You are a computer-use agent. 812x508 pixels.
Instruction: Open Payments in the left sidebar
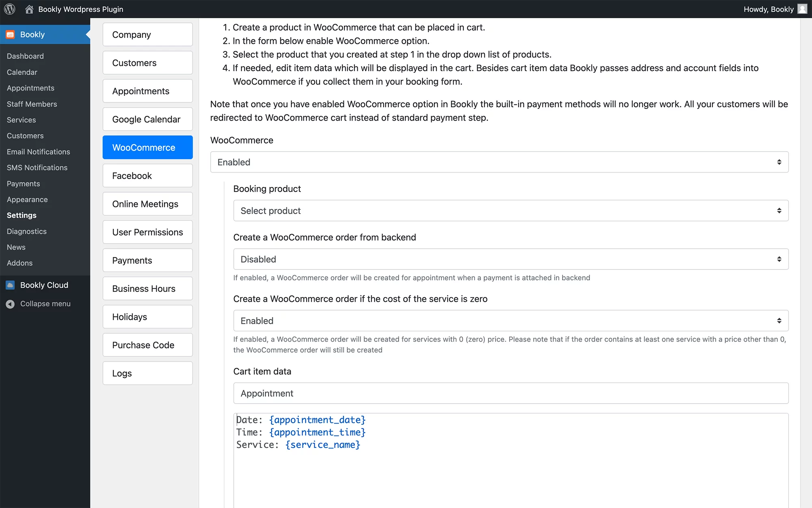23,184
